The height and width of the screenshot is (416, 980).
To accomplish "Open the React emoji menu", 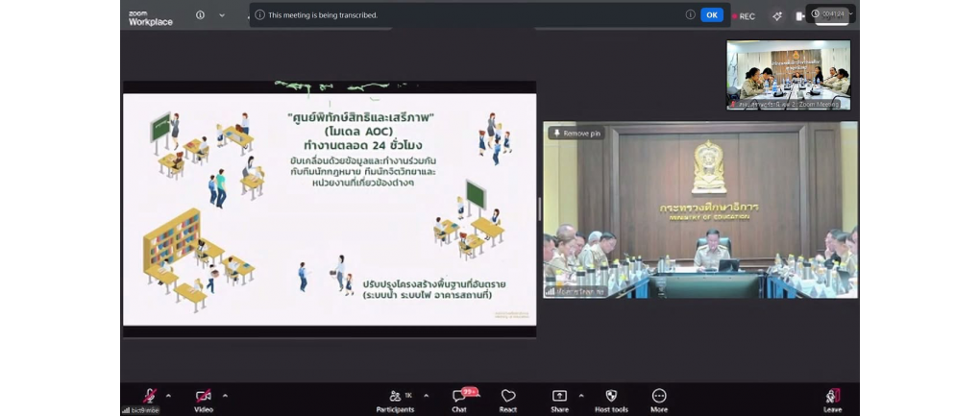I will [x=508, y=396].
